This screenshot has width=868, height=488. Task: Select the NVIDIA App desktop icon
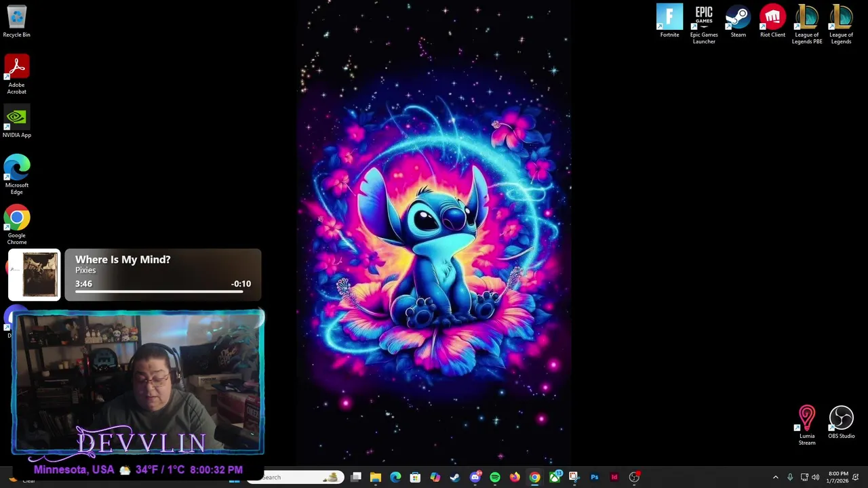coord(16,122)
